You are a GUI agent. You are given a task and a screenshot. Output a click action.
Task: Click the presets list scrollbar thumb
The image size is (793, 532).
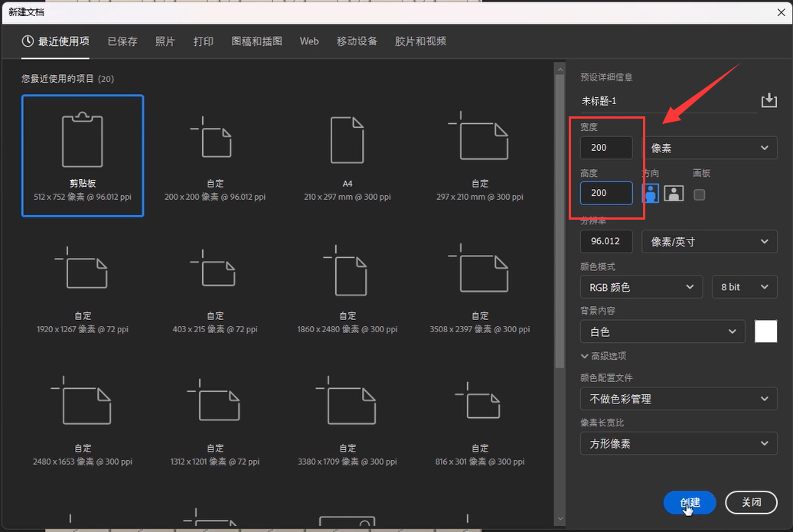point(560,221)
